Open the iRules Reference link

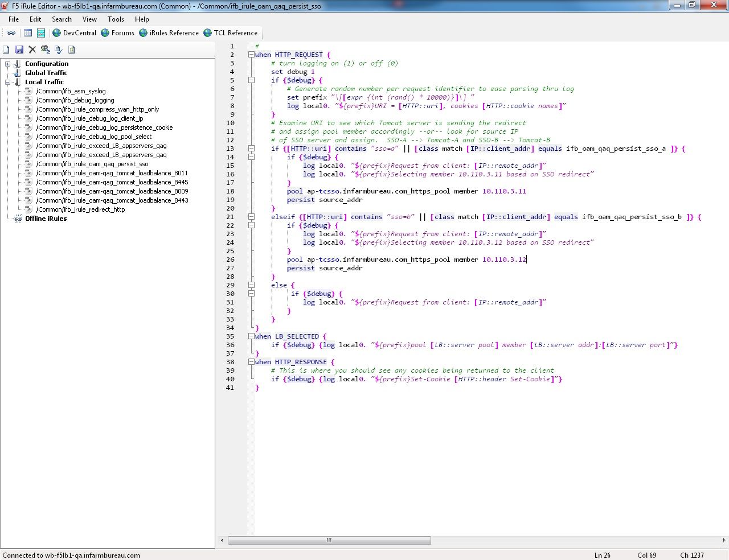(x=174, y=33)
